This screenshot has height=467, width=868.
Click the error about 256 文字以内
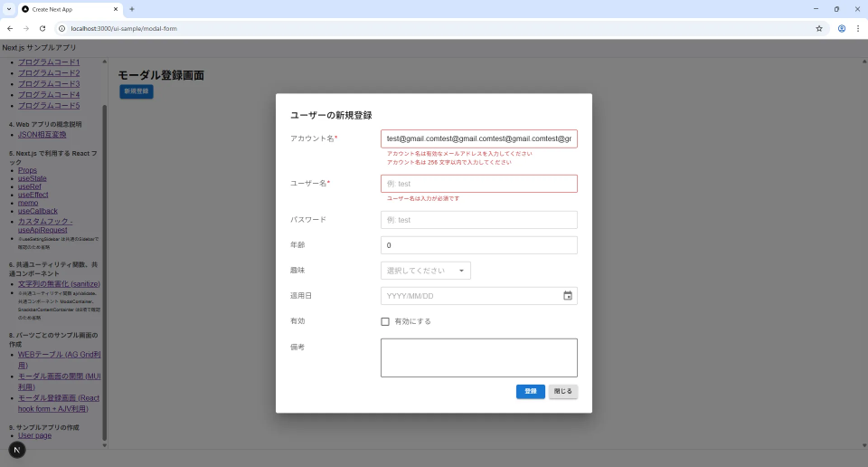pyautogui.click(x=449, y=162)
